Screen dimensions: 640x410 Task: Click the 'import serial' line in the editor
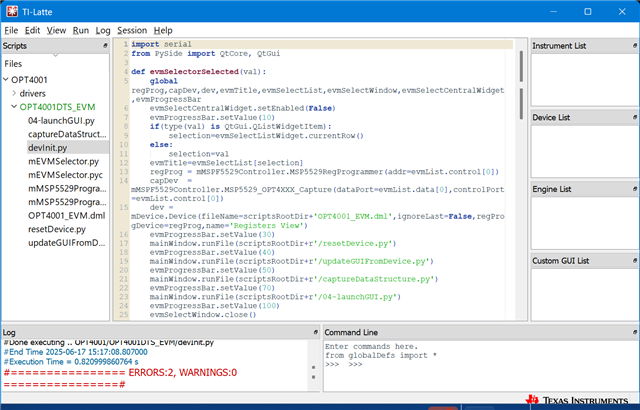pos(161,44)
